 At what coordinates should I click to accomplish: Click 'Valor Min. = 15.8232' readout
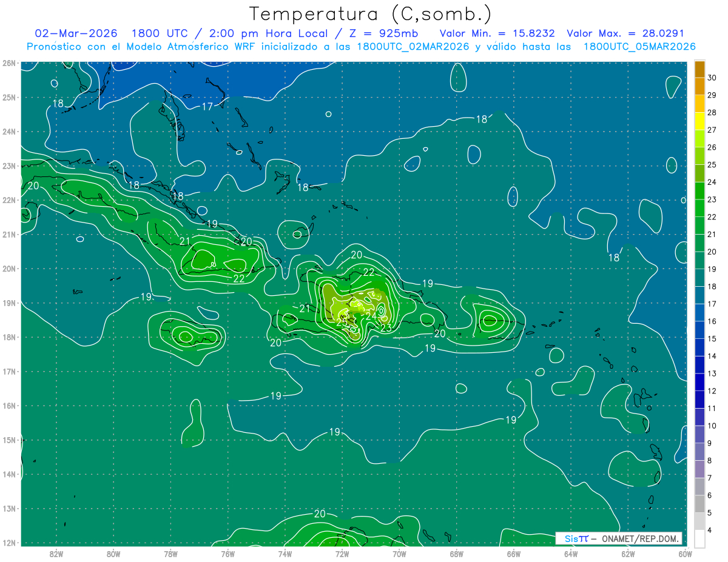tap(499, 33)
